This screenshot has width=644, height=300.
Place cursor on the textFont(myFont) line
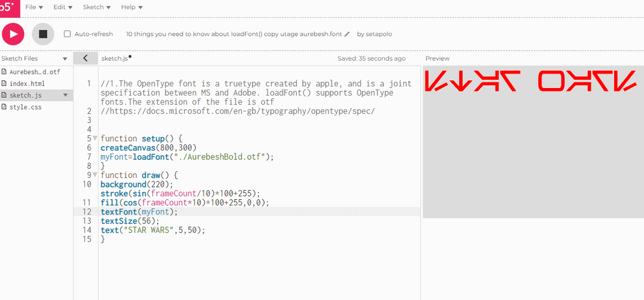[x=139, y=212]
